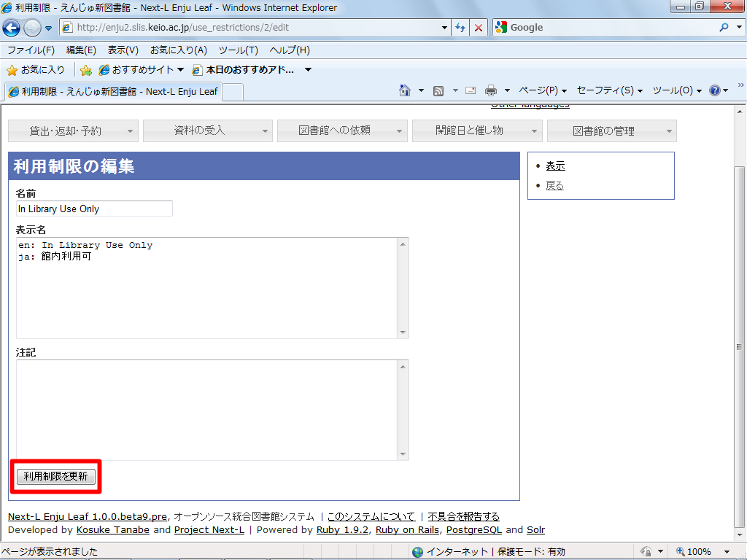
Task: Open the Print options dropdown arrow
Action: (507, 90)
